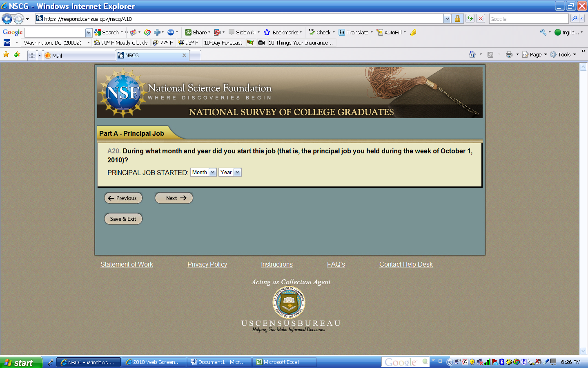This screenshot has width=588, height=368.
Task: Click the Google toolbar Bookmarks star
Action: coord(267,32)
